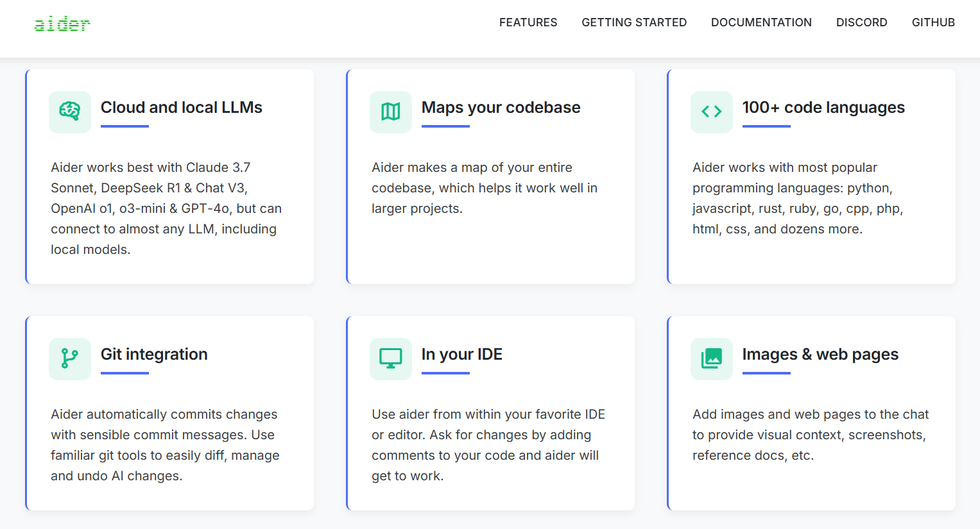Open the DISCORD link in navigation

coord(862,22)
